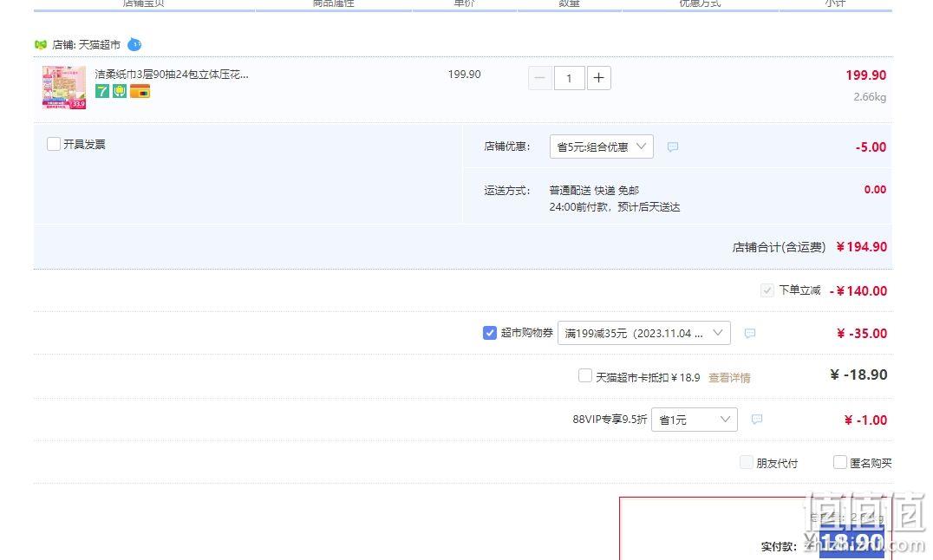This screenshot has height=560, width=933.
Task: Open the 查看详情 link
Action: click(x=729, y=377)
